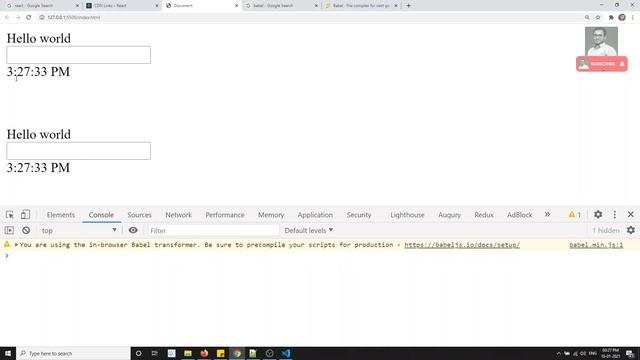Open the Extensions puzzle icon
The image size is (640, 360).
[x=611, y=18]
